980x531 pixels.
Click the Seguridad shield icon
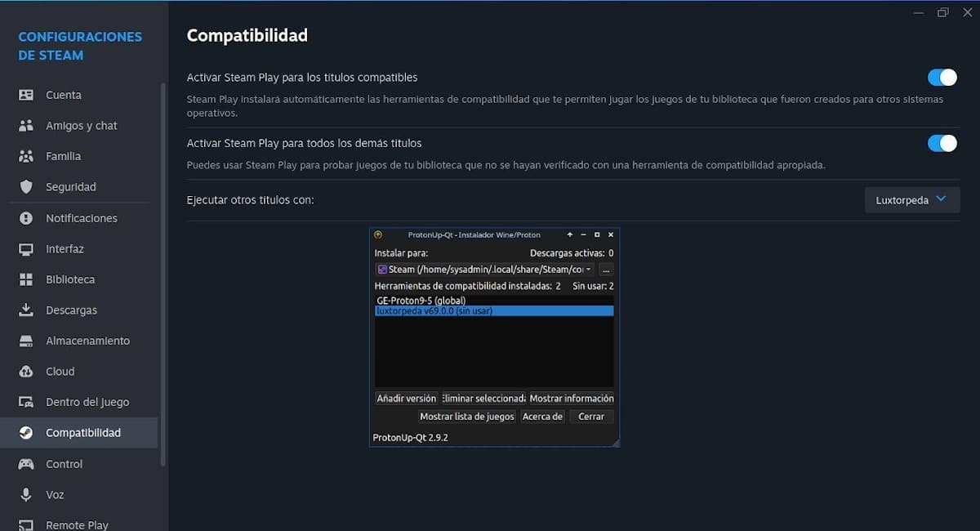[26, 187]
